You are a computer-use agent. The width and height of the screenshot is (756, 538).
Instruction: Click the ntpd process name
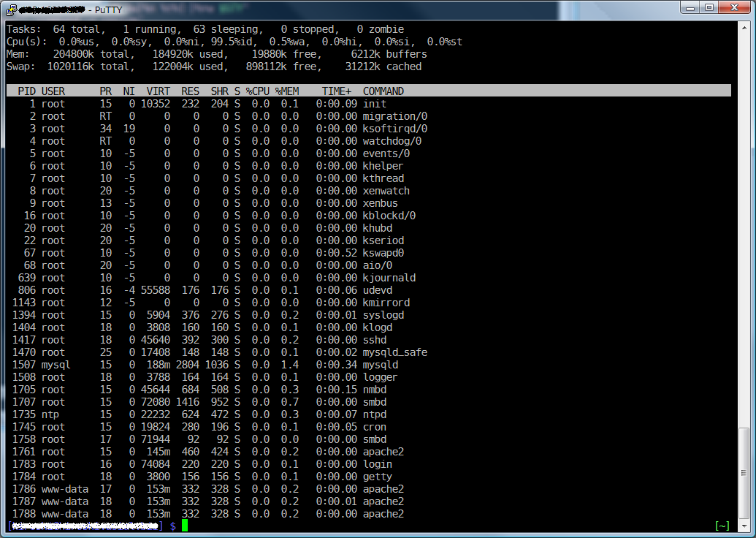click(374, 414)
